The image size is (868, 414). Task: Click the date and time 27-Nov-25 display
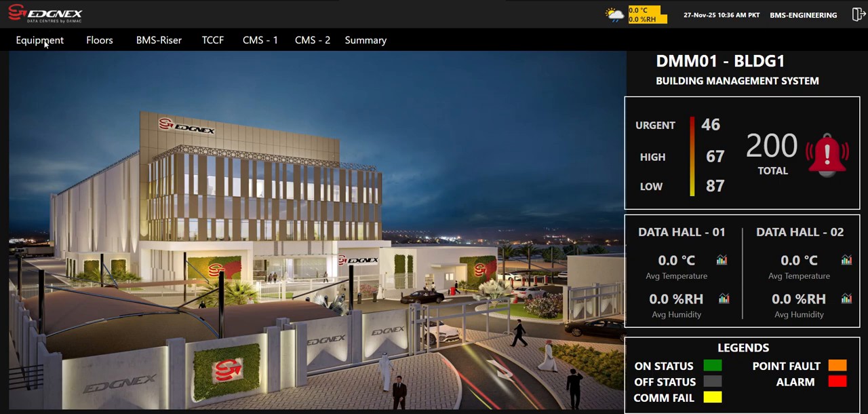point(722,15)
